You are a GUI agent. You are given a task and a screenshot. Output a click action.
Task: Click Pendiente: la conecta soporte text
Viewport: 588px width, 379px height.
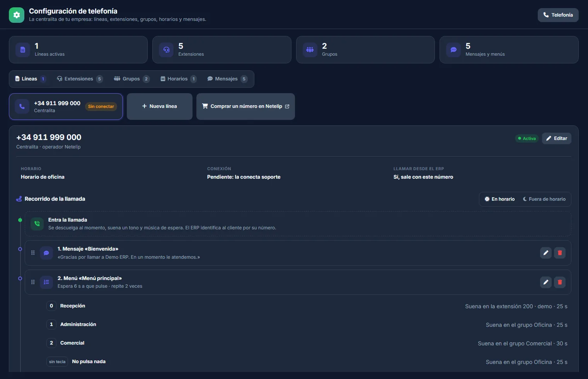244,177
